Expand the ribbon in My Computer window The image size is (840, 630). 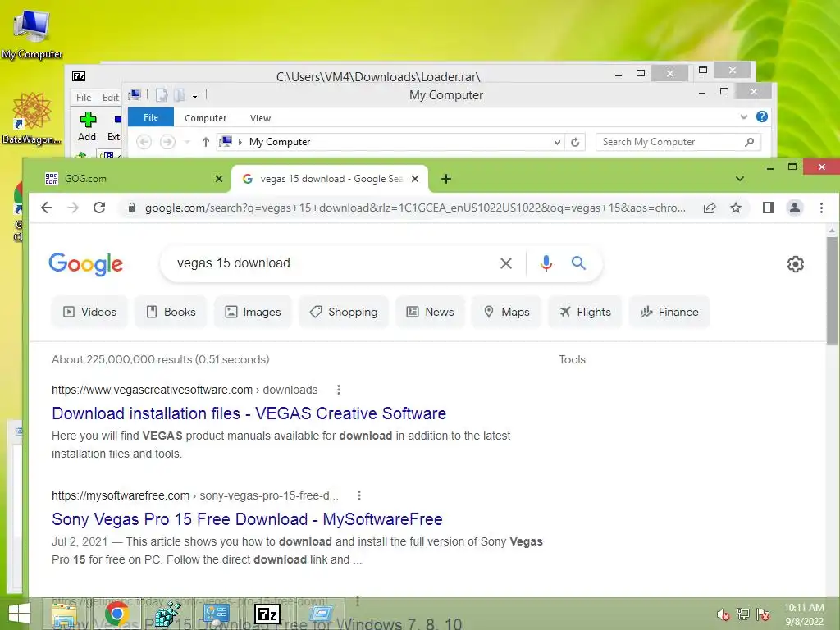[743, 116]
